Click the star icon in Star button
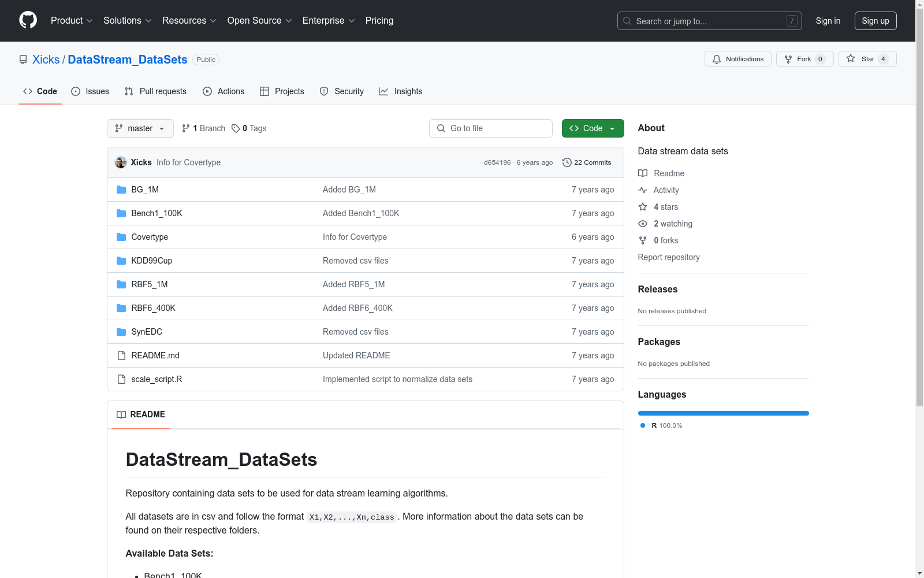The width and height of the screenshot is (924, 578). point(851,58)
